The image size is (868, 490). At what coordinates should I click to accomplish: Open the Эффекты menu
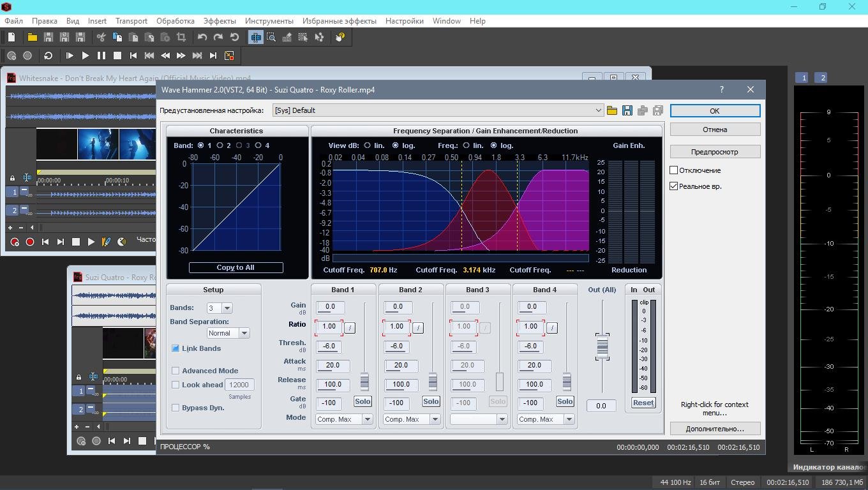[x=220, y=20]
